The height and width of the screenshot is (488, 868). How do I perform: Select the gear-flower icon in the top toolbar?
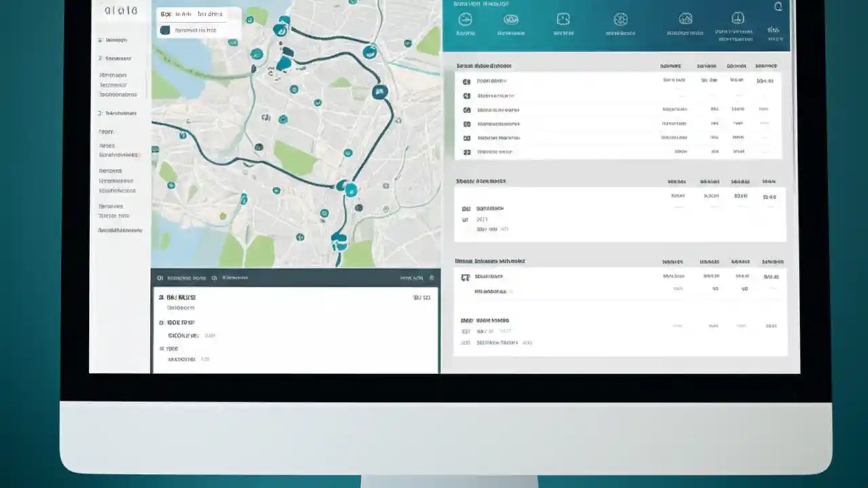(620, 20)
